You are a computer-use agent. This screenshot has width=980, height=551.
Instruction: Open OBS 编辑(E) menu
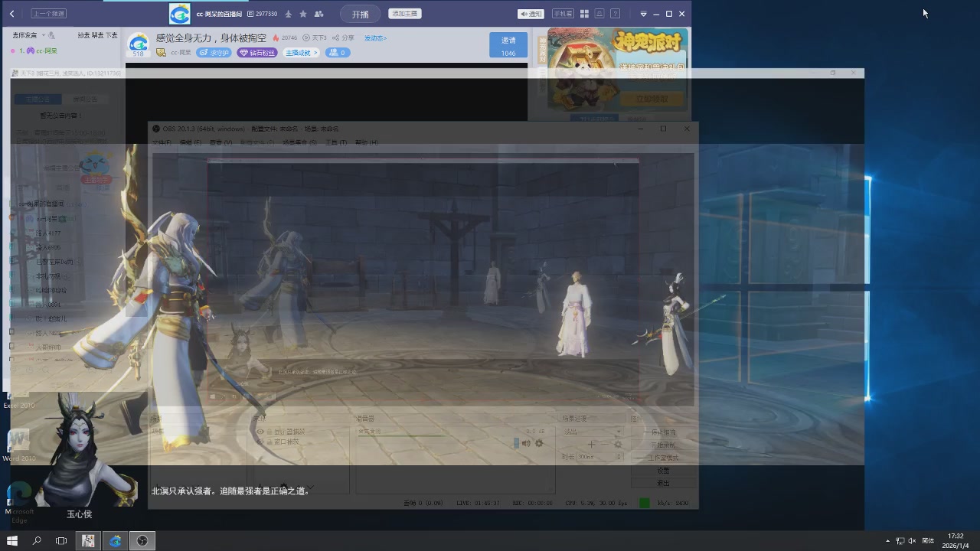190,143
